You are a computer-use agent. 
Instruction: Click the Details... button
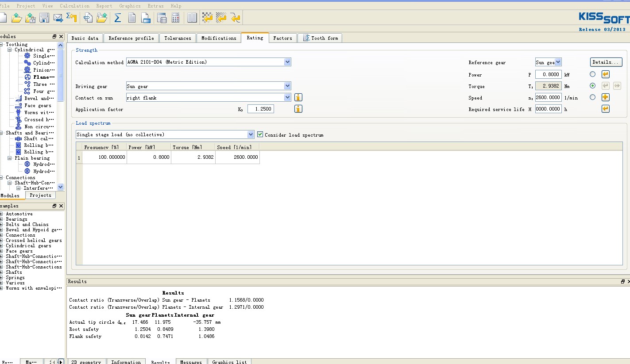(606, 62)
